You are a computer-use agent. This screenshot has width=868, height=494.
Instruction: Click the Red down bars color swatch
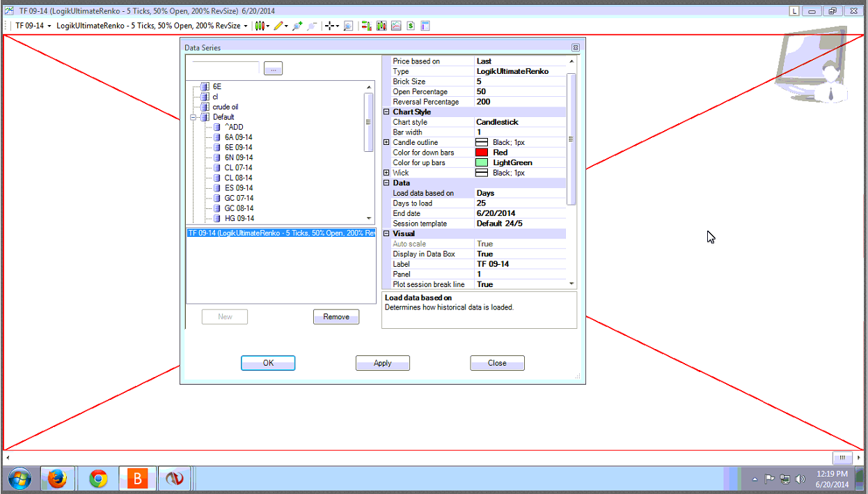(x=481, y=153)
